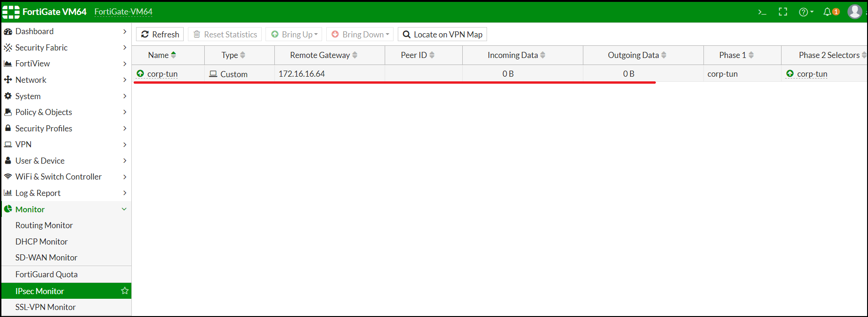Click Phase 2 Selectors corp-tun status icon

790,73
